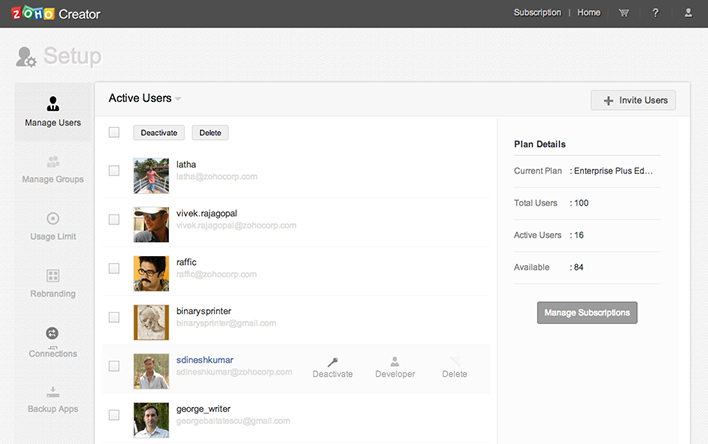The width and height of the screenshot is (708, 444).
Task: Open the shopping cart icon in header
Action: click(624, 13)
